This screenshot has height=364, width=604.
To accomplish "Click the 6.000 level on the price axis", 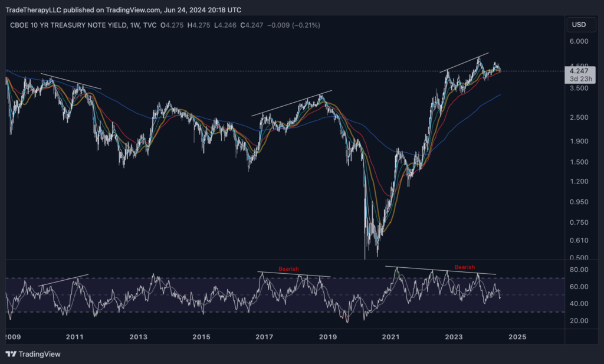I will coord(578,41).
